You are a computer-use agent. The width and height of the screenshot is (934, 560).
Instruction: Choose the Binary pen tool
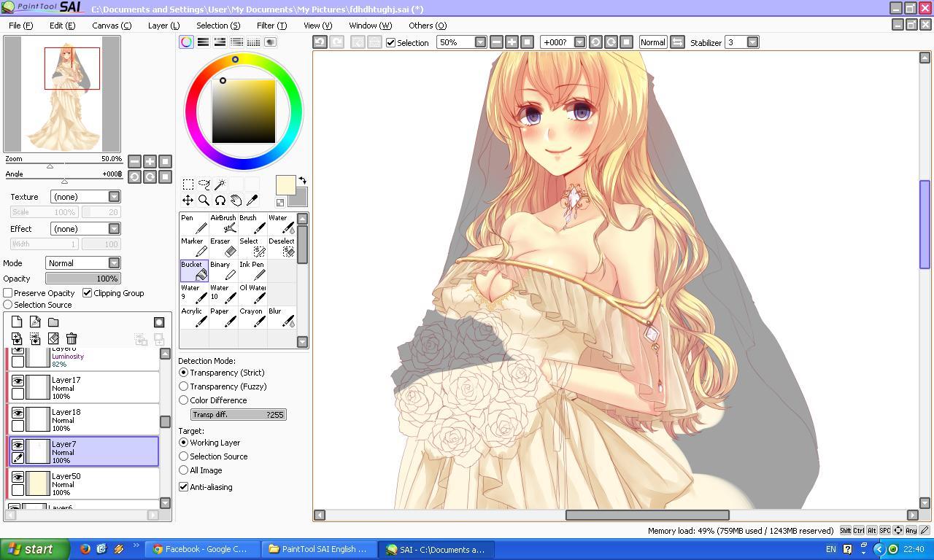223,271
